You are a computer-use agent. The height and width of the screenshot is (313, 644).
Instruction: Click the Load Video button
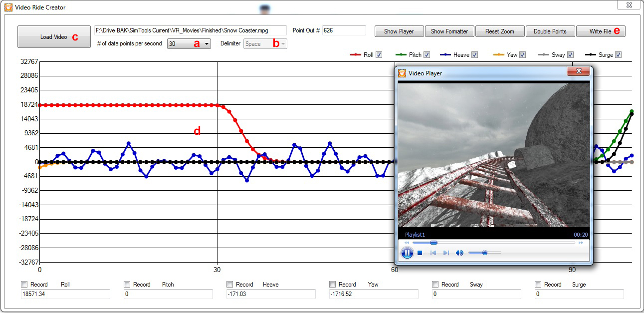54,37
